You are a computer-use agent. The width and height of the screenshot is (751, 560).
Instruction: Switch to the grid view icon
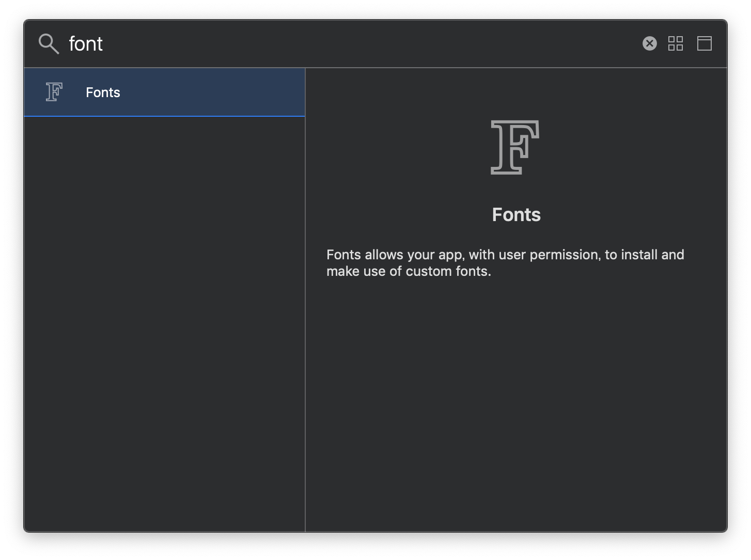676,43
